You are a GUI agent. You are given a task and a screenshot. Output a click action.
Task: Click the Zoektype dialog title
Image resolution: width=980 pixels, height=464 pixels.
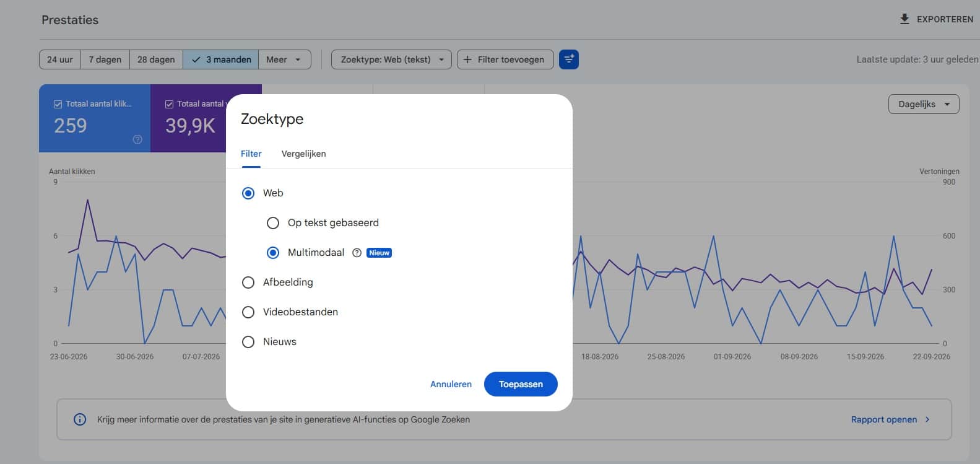[272, 119]
